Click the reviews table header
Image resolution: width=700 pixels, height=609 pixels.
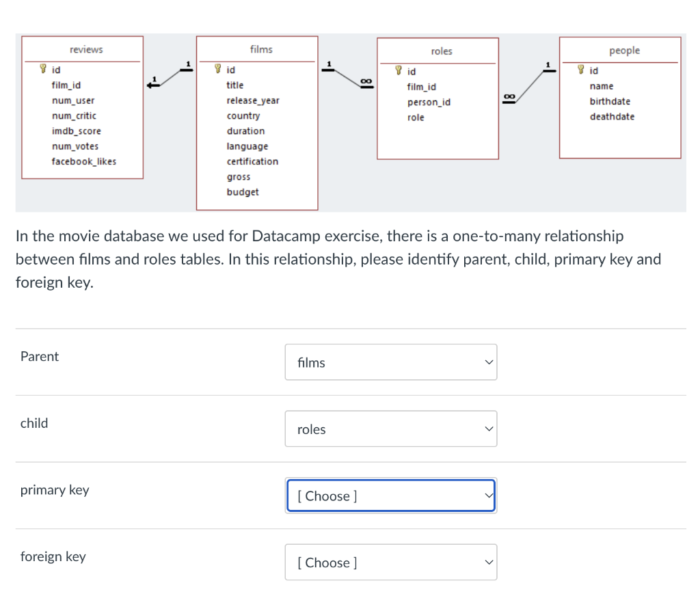[85, 49]
